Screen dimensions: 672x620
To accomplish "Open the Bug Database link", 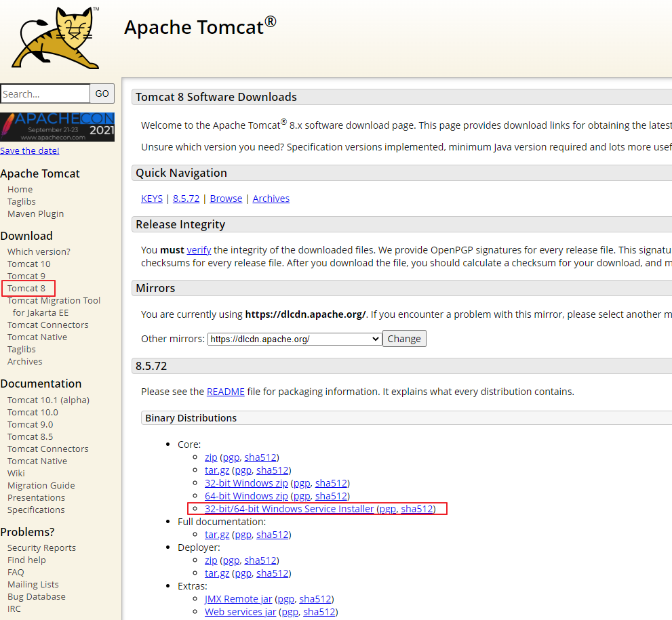I will point(37,596).
